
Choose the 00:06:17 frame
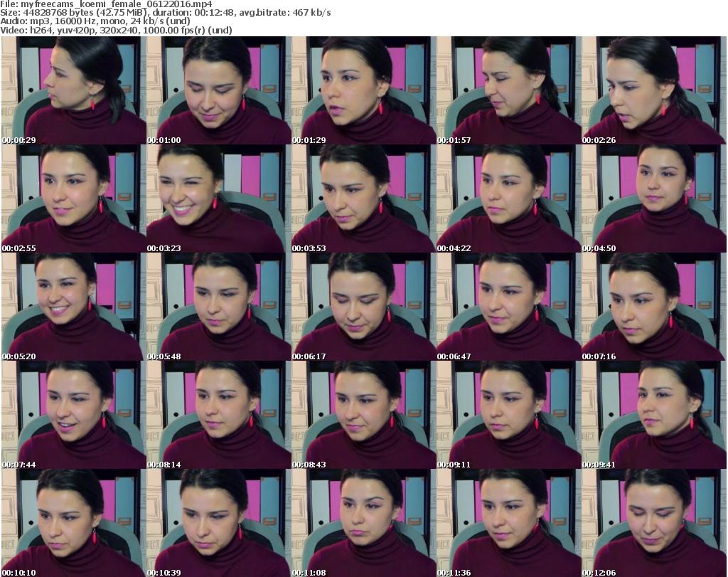[x=363, y=307]
